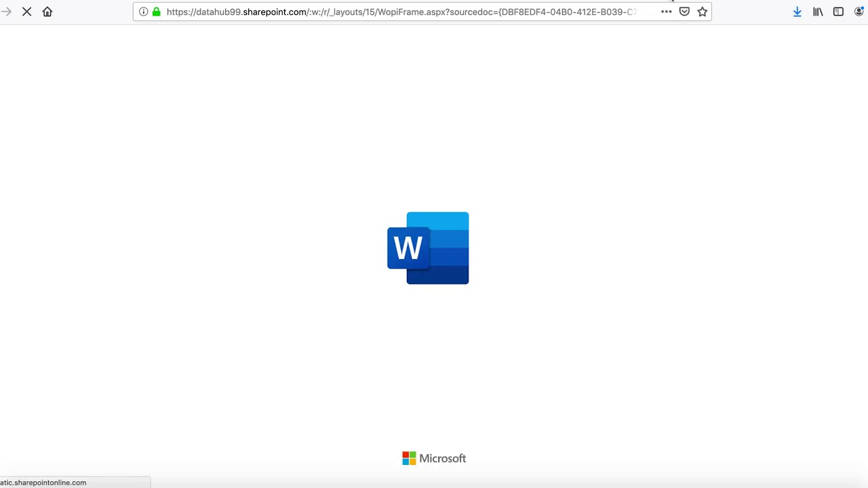Viewport: 868px width, 488px height.
Task: Save page to Pocket
Action: 684,12
